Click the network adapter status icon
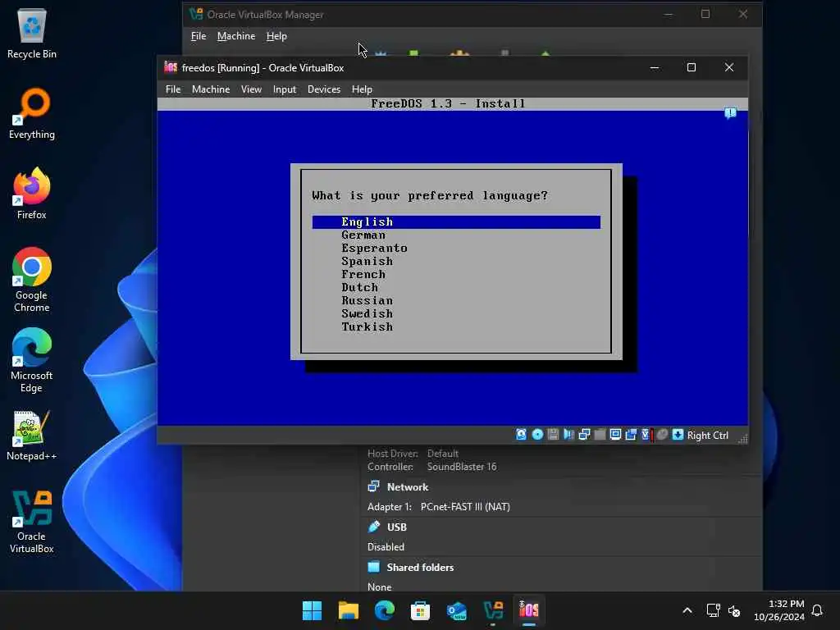This screenshot has width=840, height=630. tap(584, 435)
